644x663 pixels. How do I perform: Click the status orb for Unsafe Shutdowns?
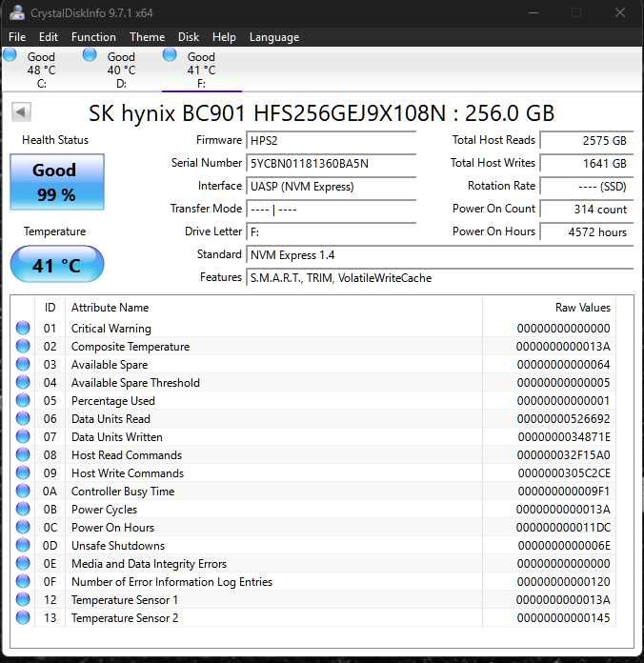pyautogui.click(x=23, y=546)
